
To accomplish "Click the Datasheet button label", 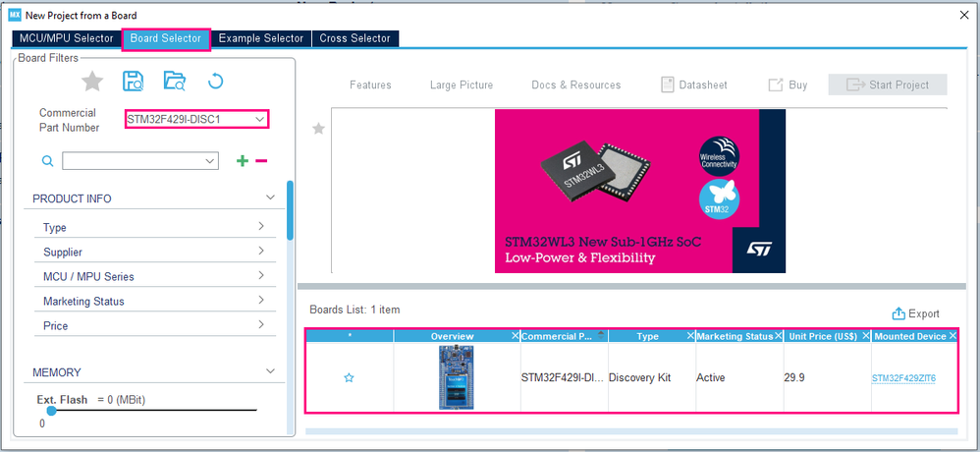I will tap(703, 85).
